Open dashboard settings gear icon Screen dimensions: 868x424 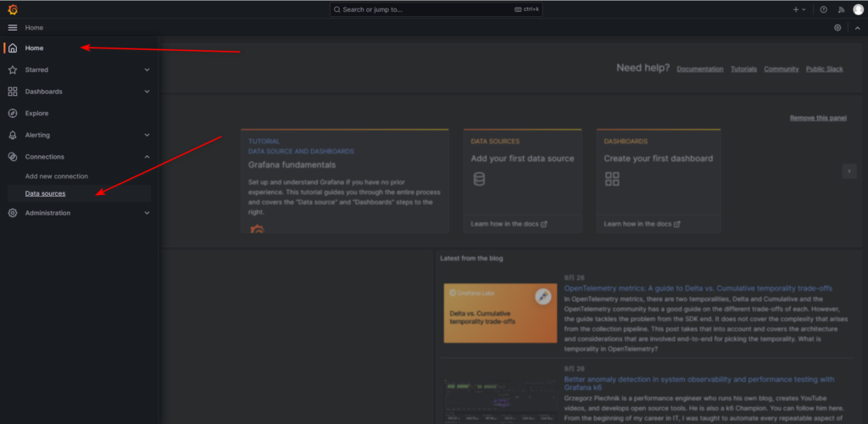837,28
